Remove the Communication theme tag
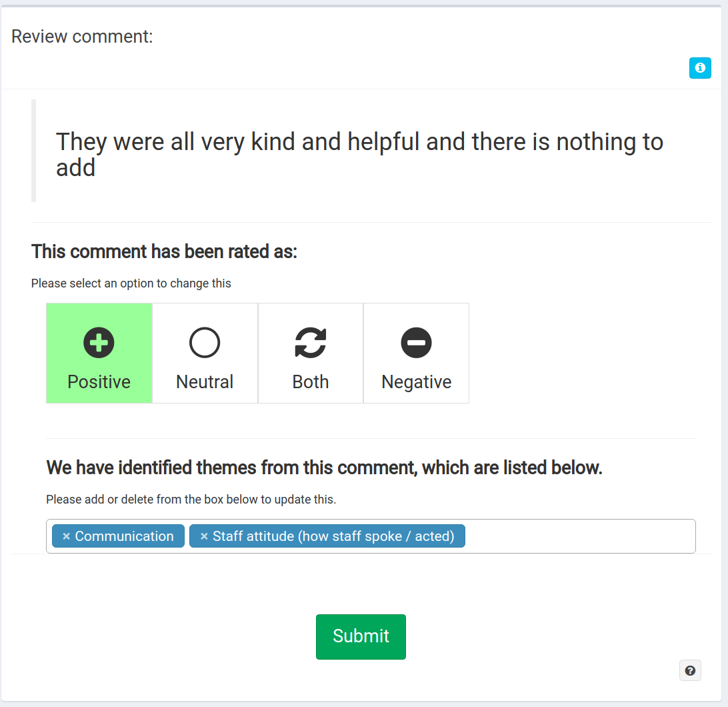 pos(67,536)
